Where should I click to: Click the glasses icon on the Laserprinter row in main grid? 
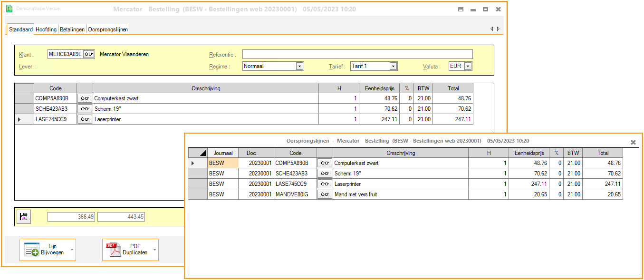click(x=85, y=119)
